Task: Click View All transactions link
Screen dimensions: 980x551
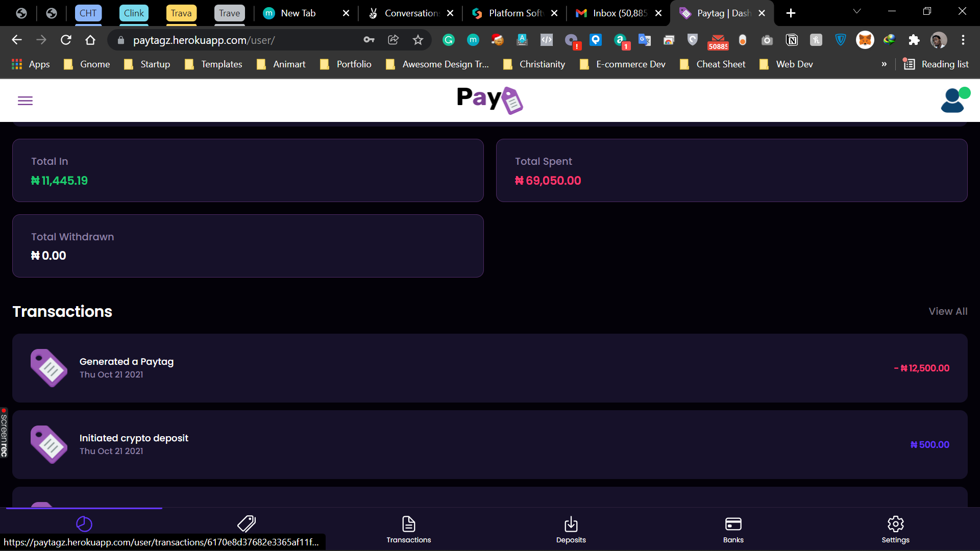Action: pos(948,311)
